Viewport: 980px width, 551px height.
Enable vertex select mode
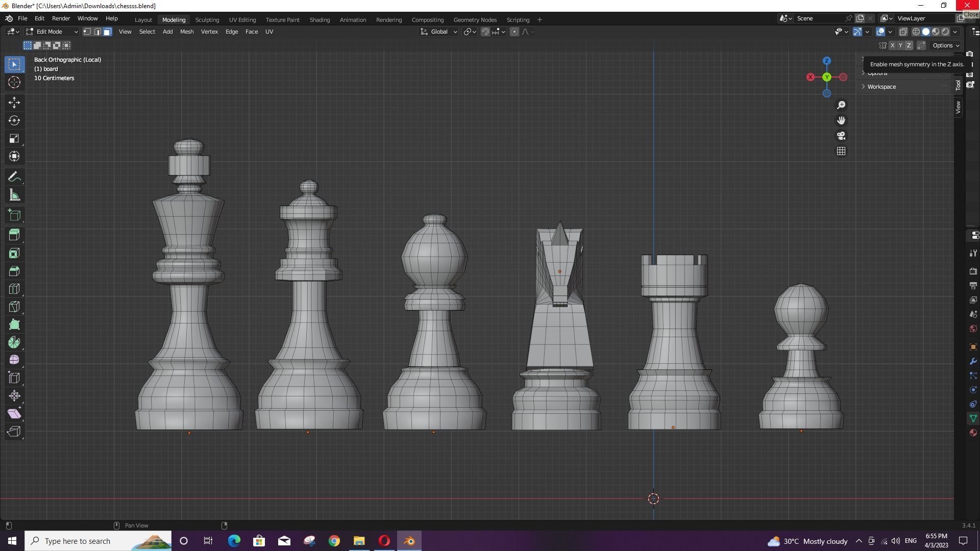[x=87, y=32]
